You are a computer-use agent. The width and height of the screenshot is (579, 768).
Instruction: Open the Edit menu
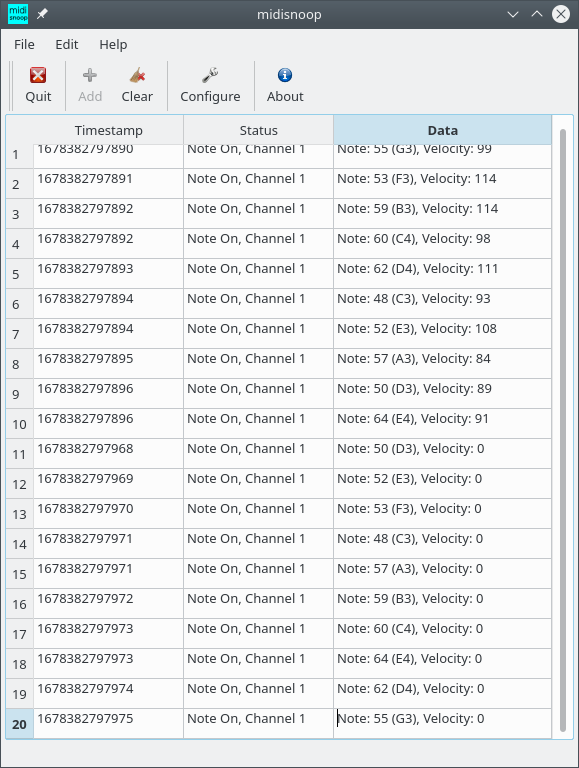(67, 45)
